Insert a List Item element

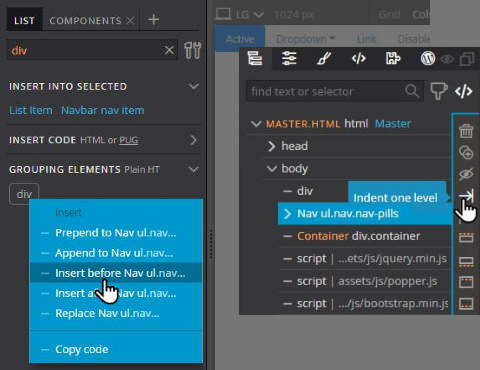[31, 110]
